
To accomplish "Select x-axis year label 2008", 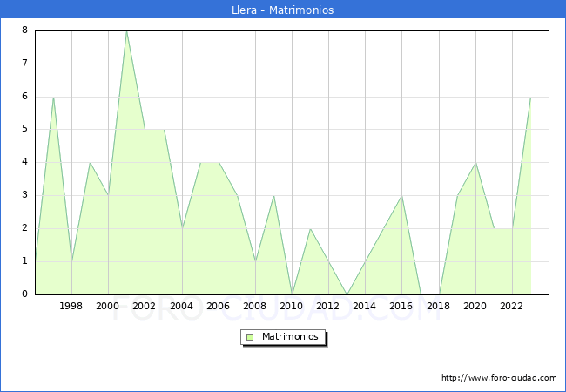I will click(255, 306).
